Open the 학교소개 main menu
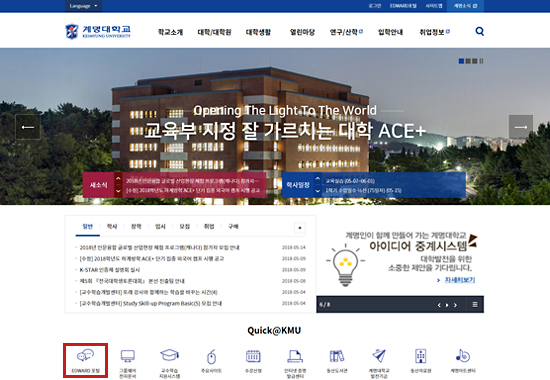550x380 pixels. (x=170, y=32)
